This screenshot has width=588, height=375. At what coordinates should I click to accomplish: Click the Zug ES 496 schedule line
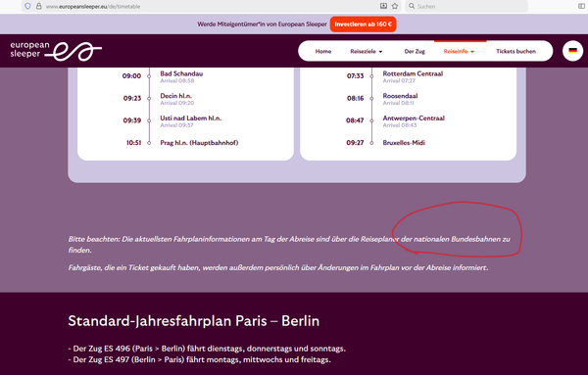coord(207,349)
